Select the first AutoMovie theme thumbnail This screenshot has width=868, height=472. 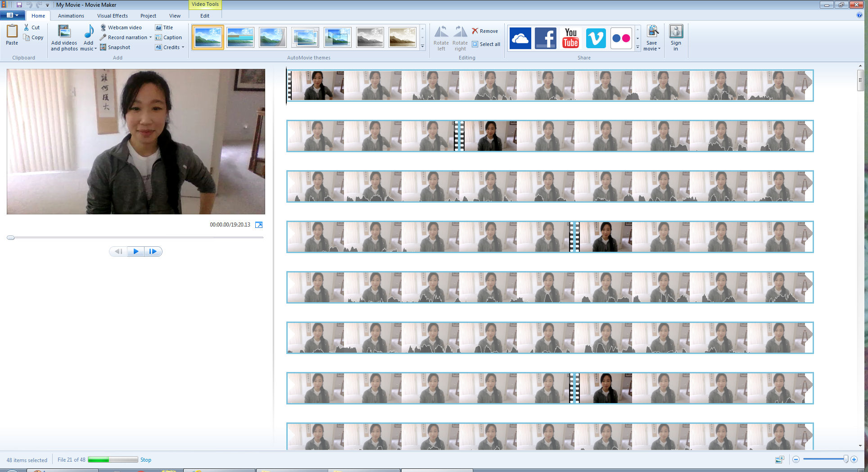pos(208,37)
